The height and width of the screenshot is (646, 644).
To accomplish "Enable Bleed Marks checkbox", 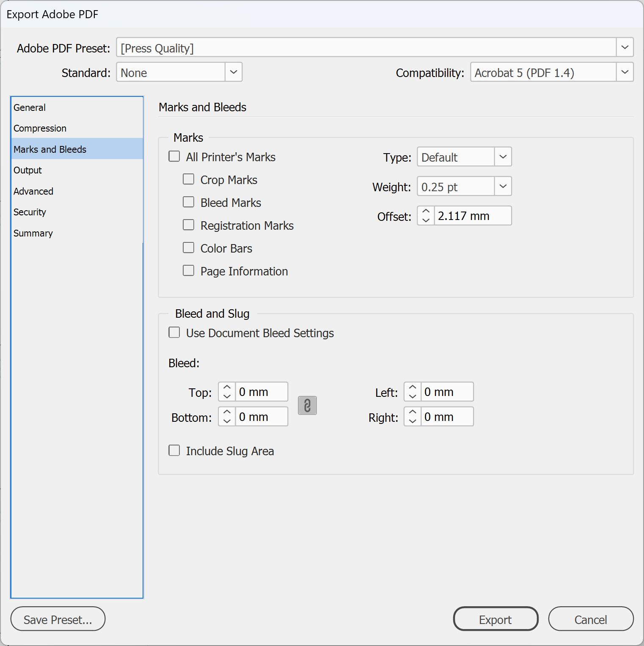I will pyautogui.click(x=188, y=202).
